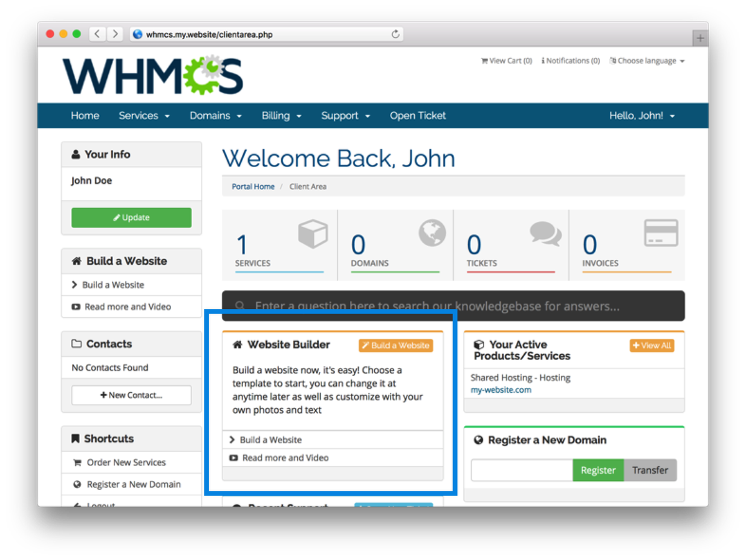Click the orange View All button
Image resolution: width=746 pixels, height=560 pixels.
point(652,346)
